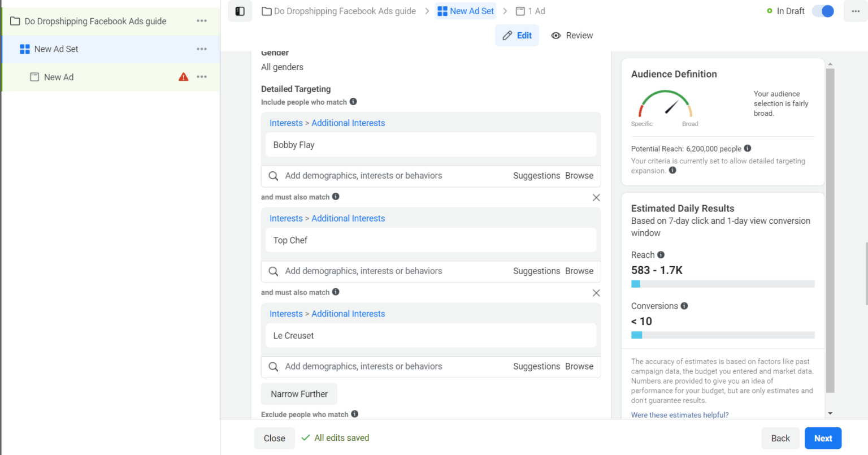Open the 1 Ad breadcrumb item
Screen dimensions: 868x455
coord(535,11)
